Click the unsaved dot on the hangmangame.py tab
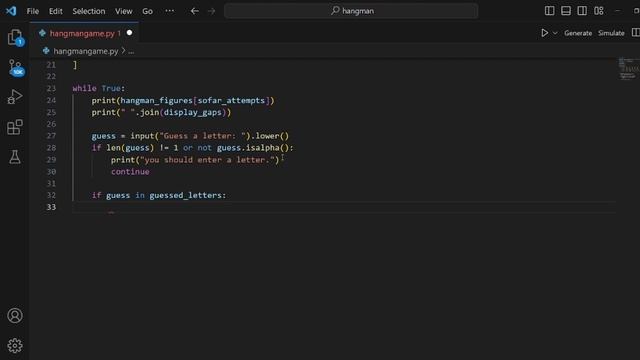The height and width of the screenshot is (360, 640). (x=129, y=33)
